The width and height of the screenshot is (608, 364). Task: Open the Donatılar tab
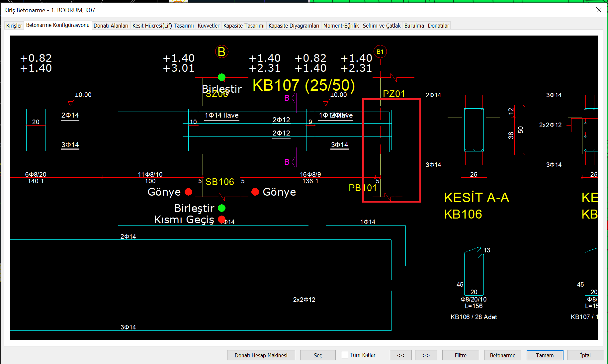(x=438, y=26)
